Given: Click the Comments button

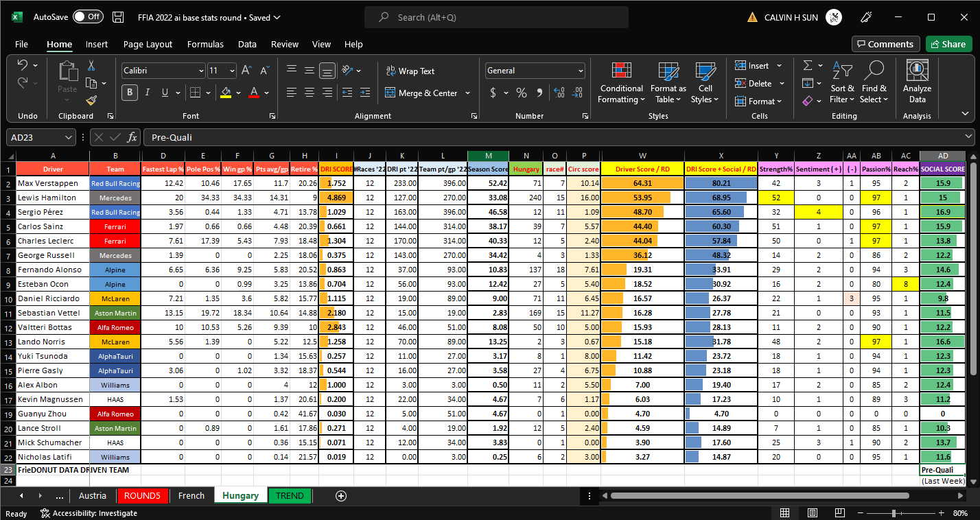Looking at the screenshot, I should click(885, 44).
